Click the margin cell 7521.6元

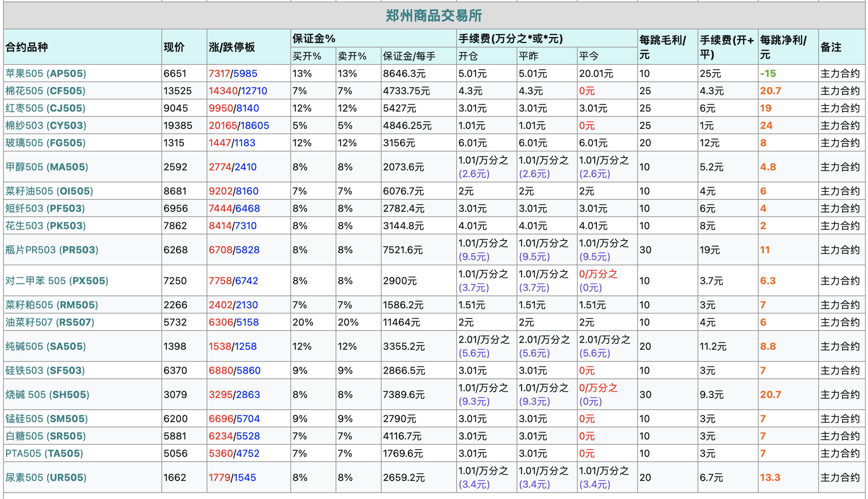pyautogui.click(x=403, y=250)
